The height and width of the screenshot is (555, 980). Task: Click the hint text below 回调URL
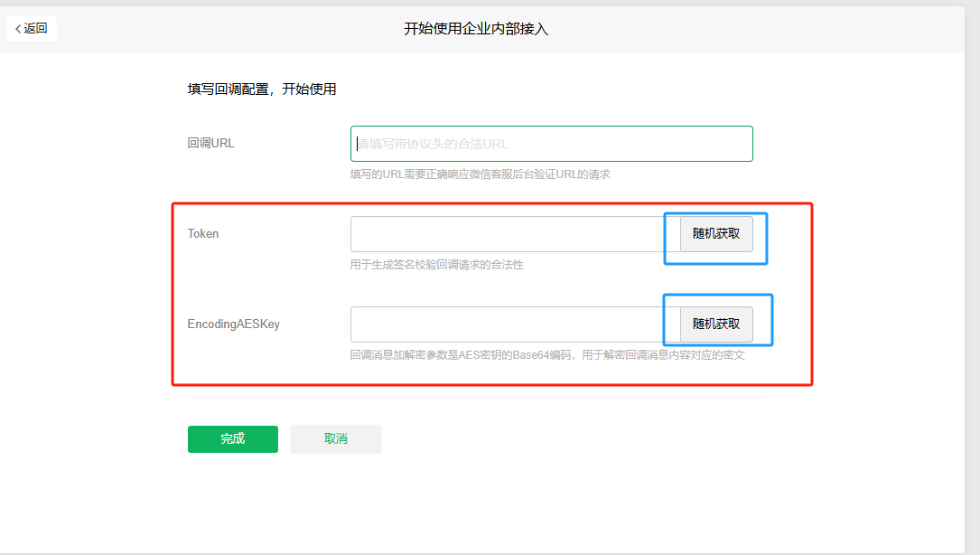(480, 174)
